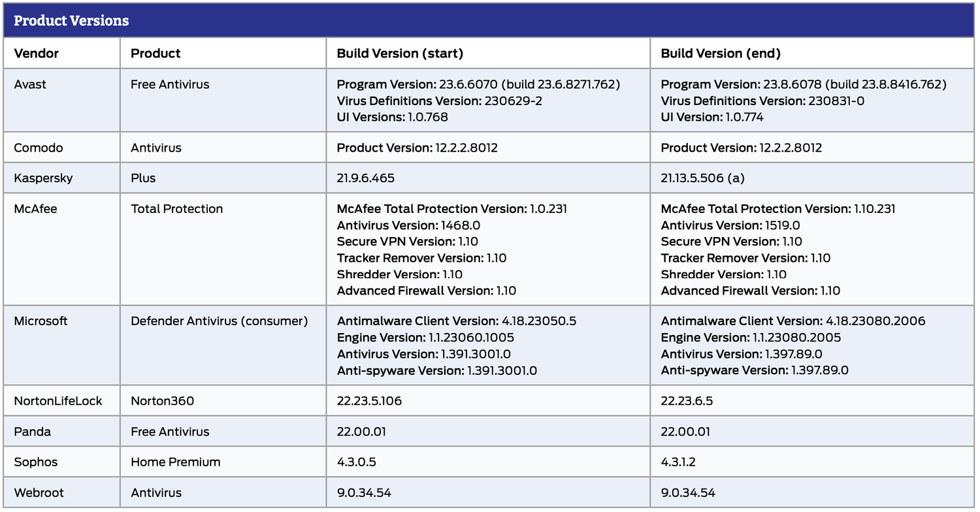Select the Norton360 product cell
The width and height of the screenshot is (980, 512).
(162, 401)
